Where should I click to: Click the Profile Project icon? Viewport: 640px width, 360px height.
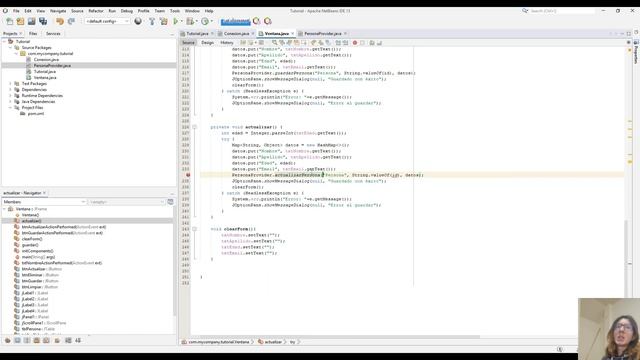205,21
